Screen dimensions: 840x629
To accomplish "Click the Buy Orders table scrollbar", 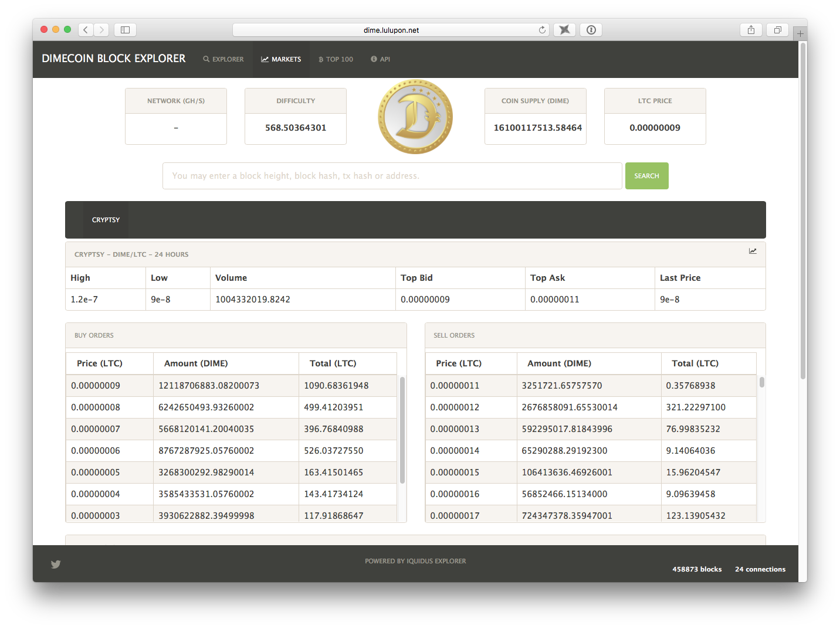I will point(402,431).
